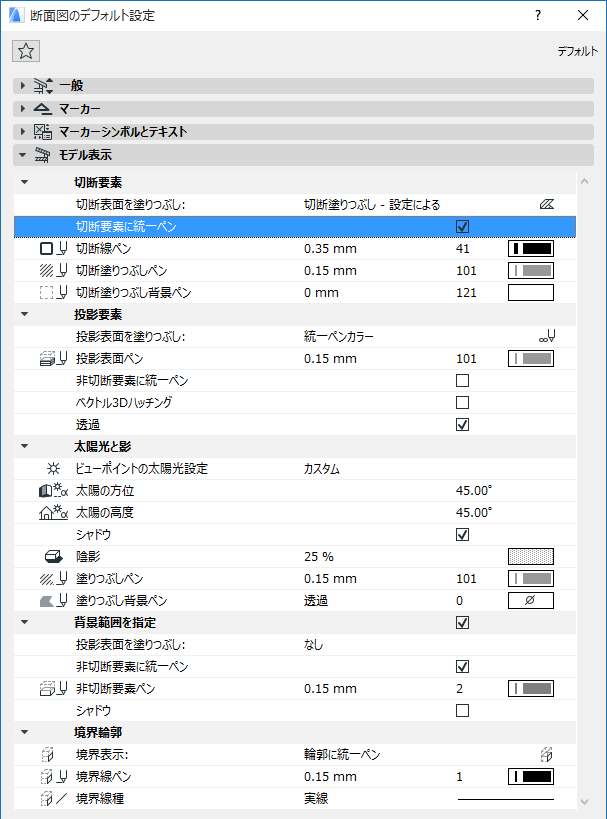Open the 切断線ペン color swatch
Screen dimensions: 607x819
click(530, 248)
